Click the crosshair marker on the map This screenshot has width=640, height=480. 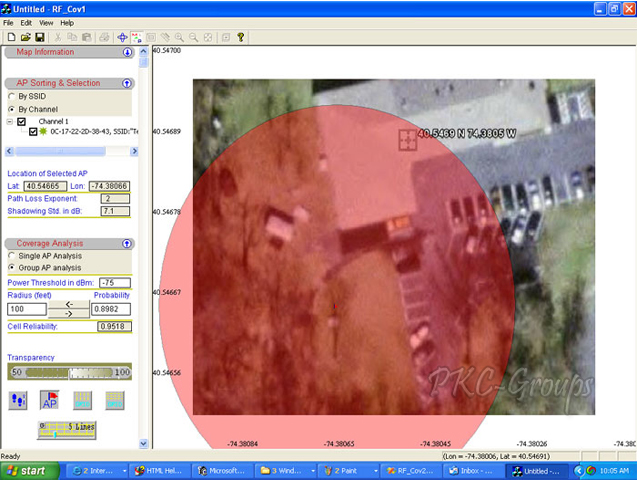point(408,140)
